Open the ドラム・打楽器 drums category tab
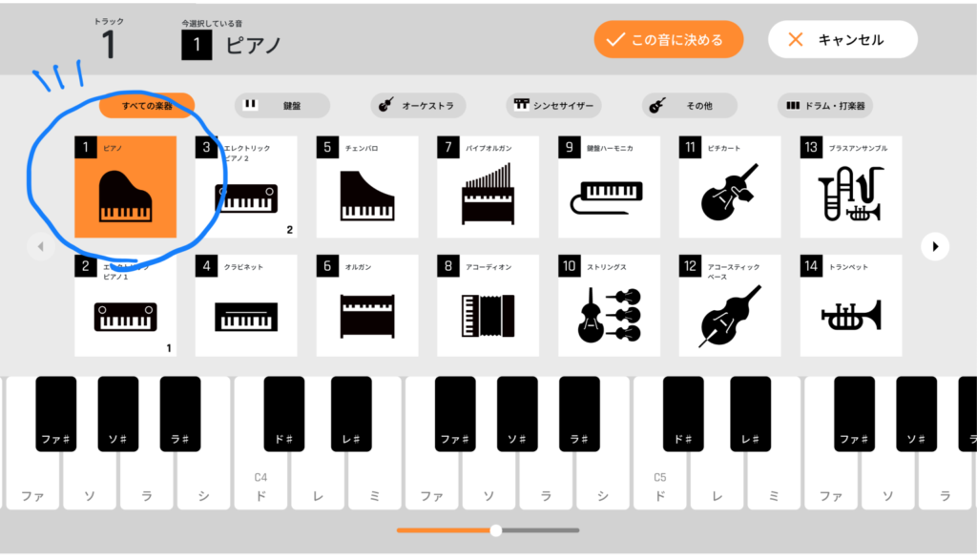 click(x=825, y=105)
